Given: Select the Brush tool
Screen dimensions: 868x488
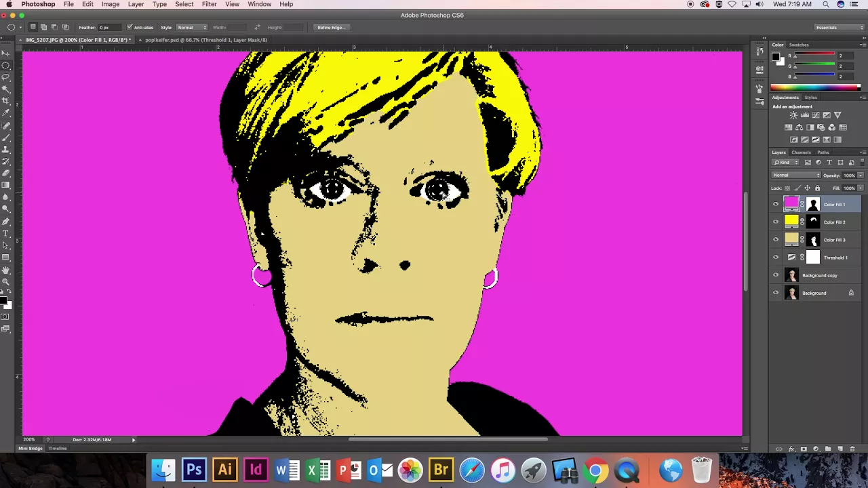Looking at the screenshot, I should [x=6, y=136].
